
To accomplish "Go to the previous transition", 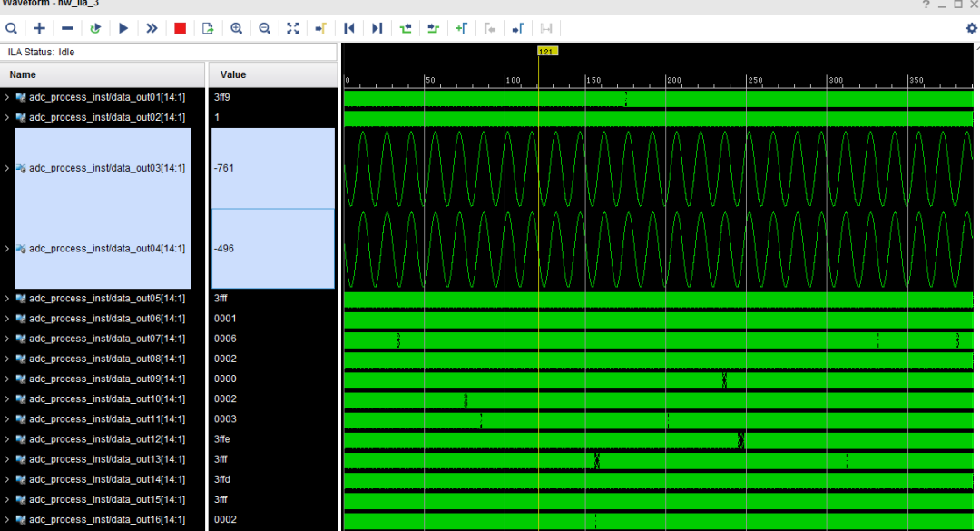I will point(405,28).
